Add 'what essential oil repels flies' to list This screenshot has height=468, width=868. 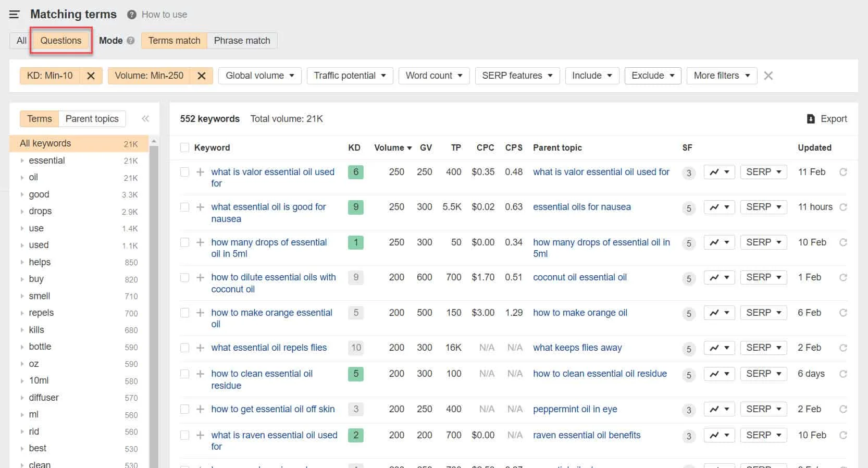[x=200, y=348]
